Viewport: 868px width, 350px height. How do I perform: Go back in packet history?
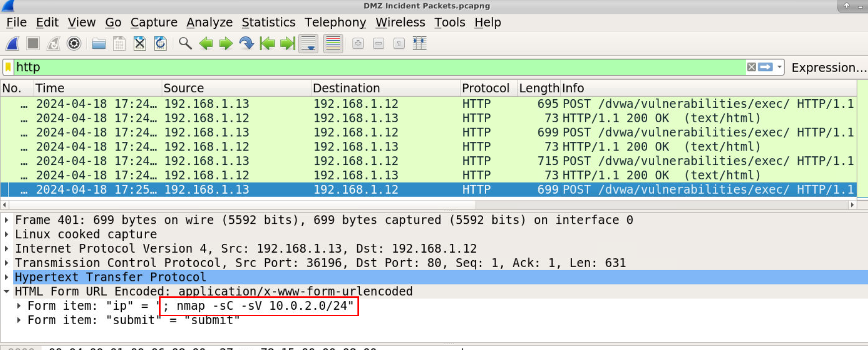coord(206,44)
